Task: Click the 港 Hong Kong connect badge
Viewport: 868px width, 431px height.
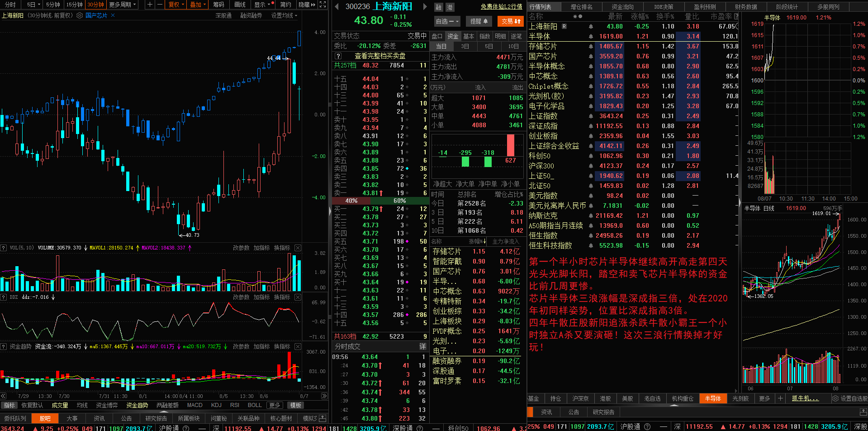Action: (450, 7)
